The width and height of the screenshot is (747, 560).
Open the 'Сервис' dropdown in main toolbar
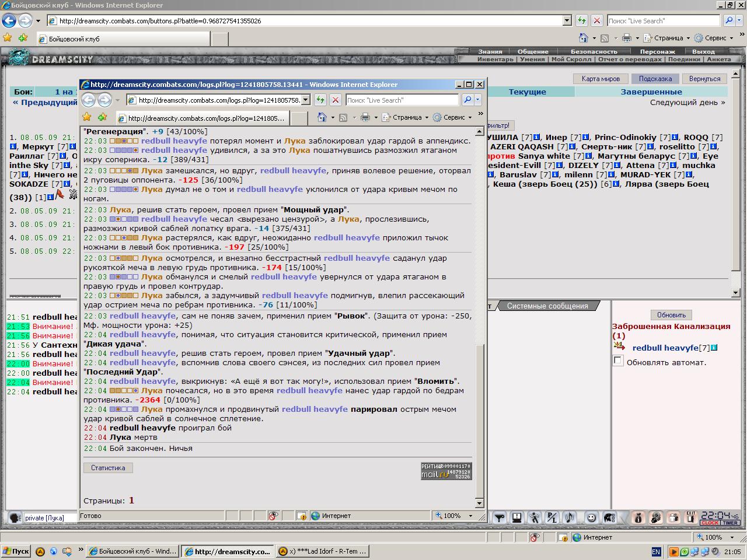[713, 38]
